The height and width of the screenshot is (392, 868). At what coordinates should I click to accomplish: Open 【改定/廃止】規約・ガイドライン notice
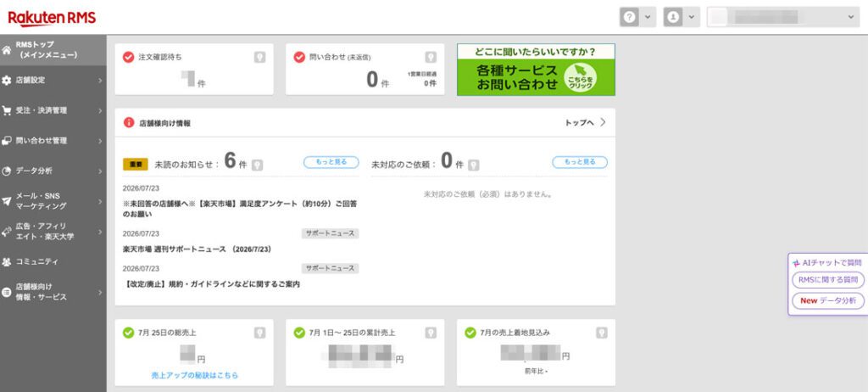tap(211, 284)
